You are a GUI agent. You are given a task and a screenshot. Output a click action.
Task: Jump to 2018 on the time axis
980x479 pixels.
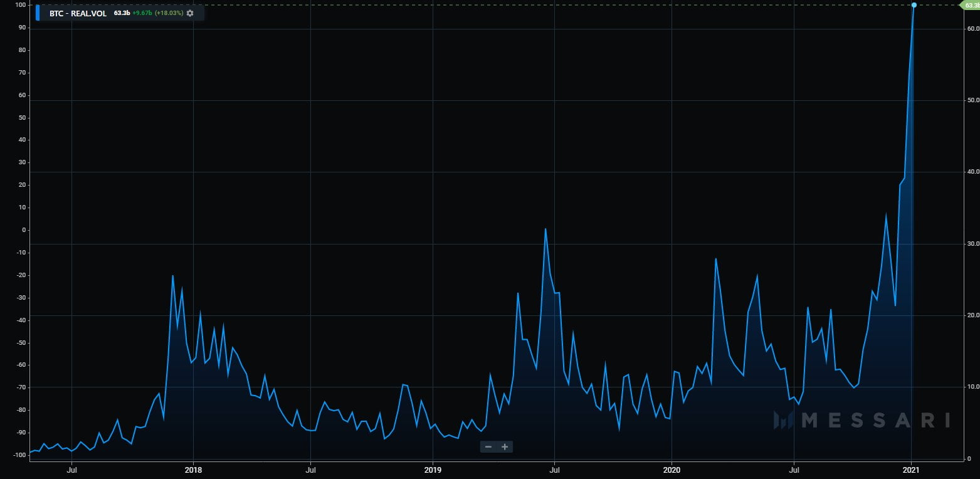(x=193, y=469)
